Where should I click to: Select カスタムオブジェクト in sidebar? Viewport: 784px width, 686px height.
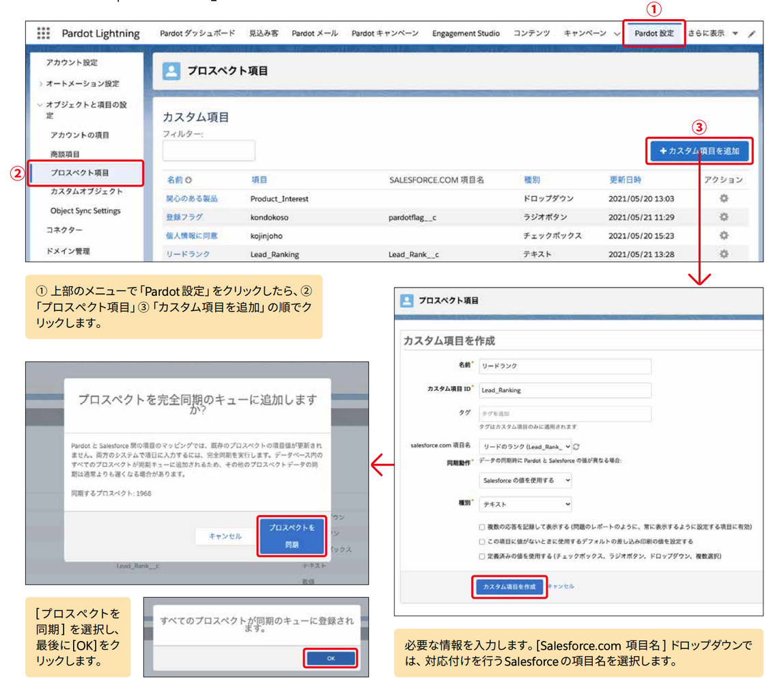(x=87, y=191)
